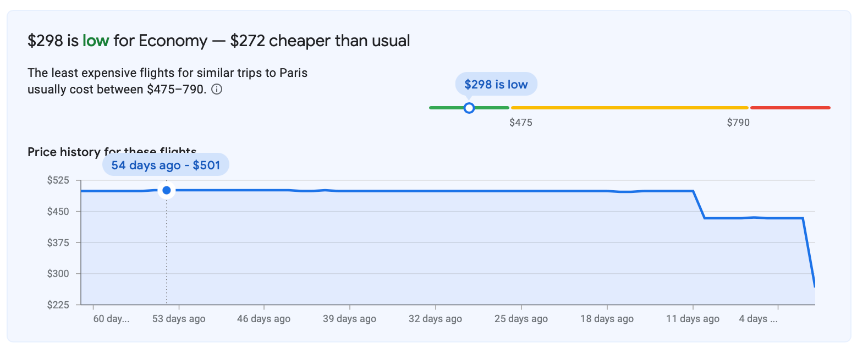868x354 pixels.
Task: Click the $790 label under price bar
Action: pyautogui.click(x=738, y=123)
